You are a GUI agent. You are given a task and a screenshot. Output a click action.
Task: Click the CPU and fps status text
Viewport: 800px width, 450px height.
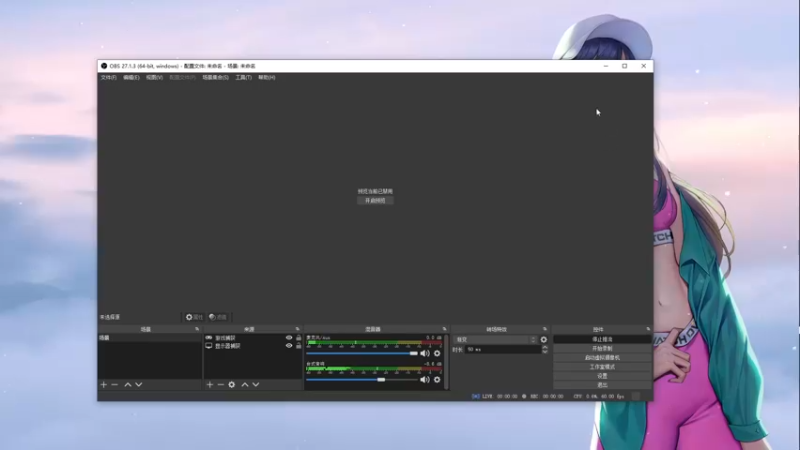(598, 396)
